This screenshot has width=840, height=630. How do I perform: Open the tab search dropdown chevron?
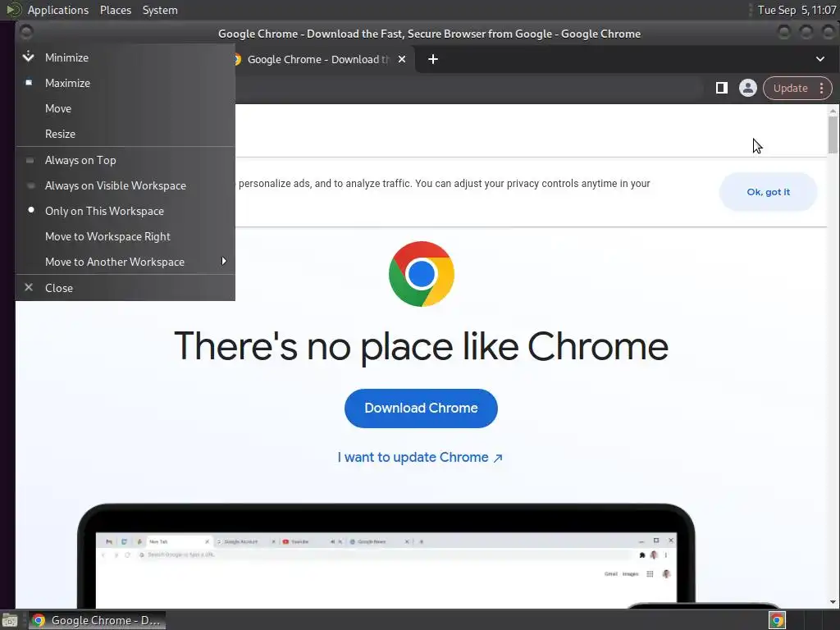(x=820, y=59)
